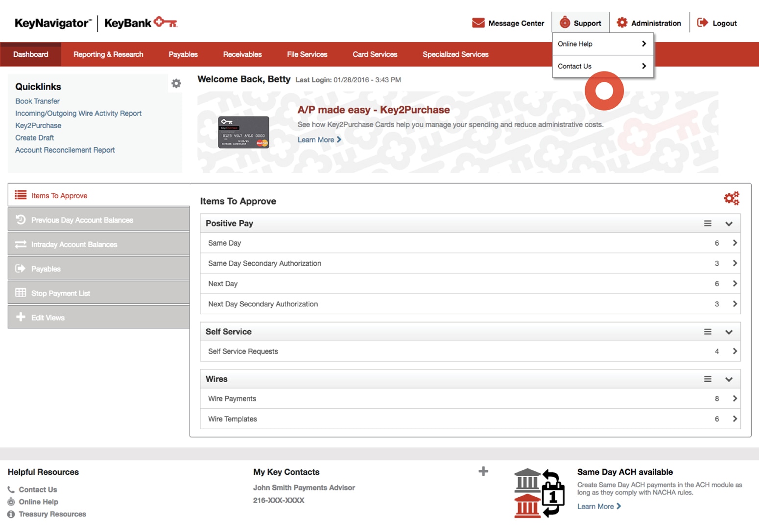Screen dimensions: 759x532
Task: Open Next Day Secondary Authorization chevron
Action: pyautogui.click(x=735, y=304)
